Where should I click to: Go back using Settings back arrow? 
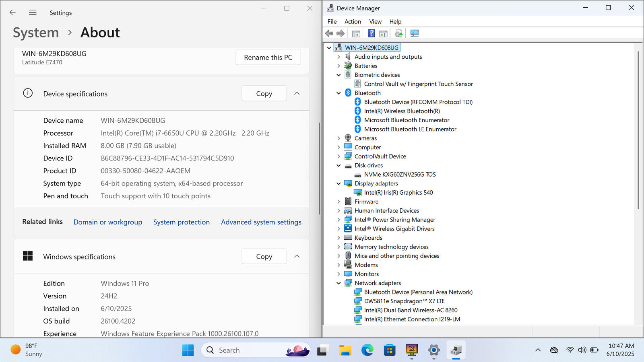pos(12,12)
